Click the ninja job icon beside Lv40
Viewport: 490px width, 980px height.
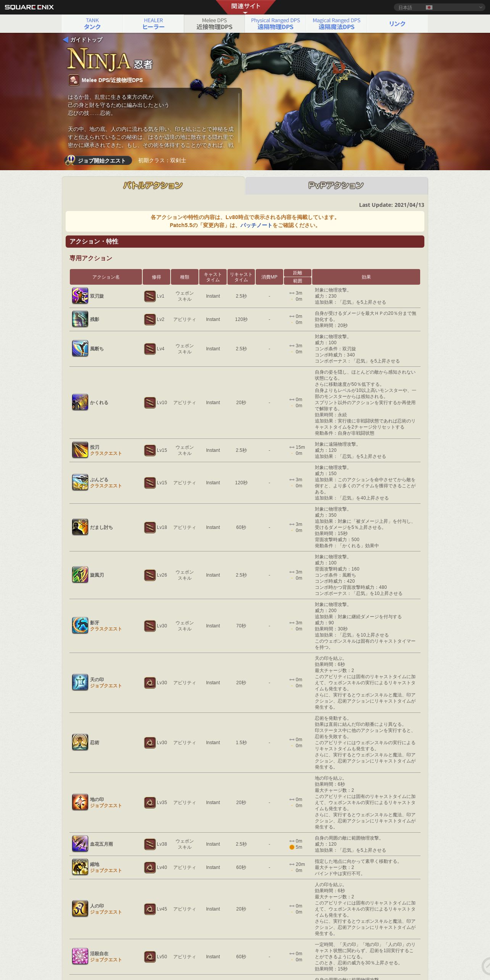tap(150, 867)
